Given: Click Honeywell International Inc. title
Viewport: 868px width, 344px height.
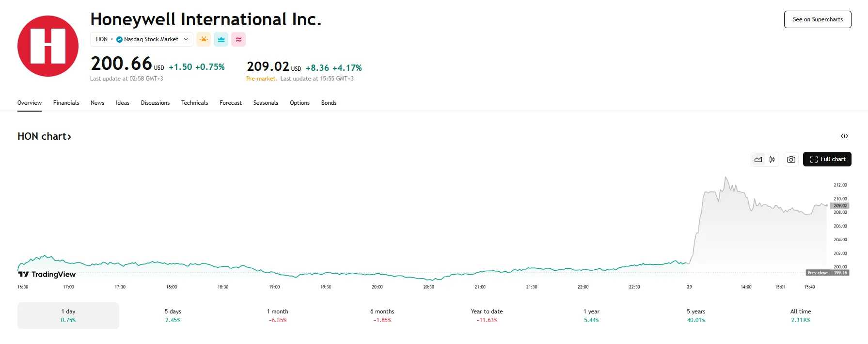Looking at the screenshot, I should (x=206, y=19).
